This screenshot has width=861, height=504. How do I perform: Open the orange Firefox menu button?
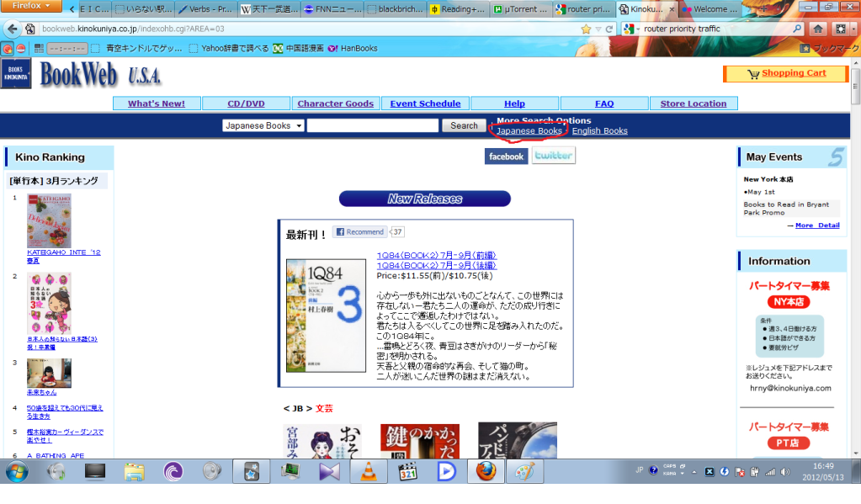click(29, 5)
